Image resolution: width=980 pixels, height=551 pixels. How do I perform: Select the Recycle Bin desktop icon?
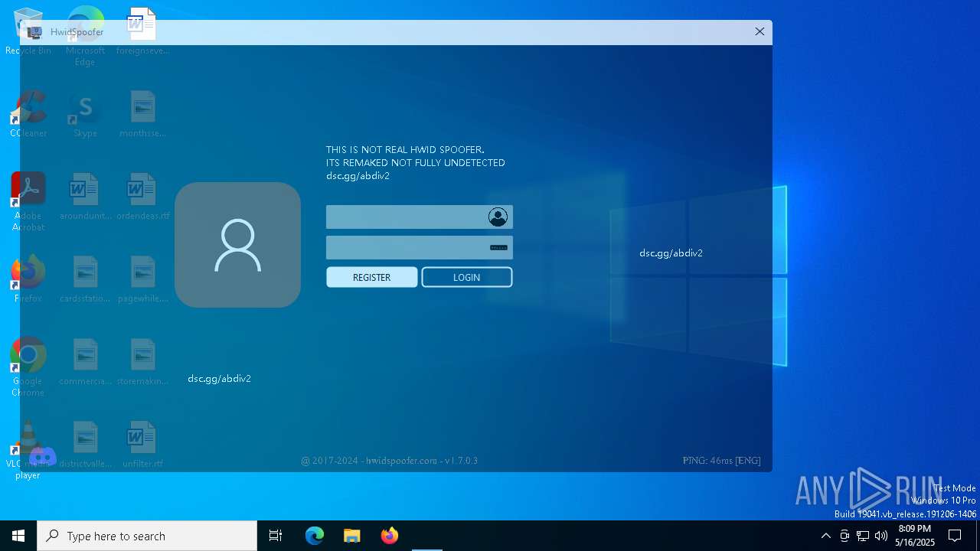(x=28, y=32)
